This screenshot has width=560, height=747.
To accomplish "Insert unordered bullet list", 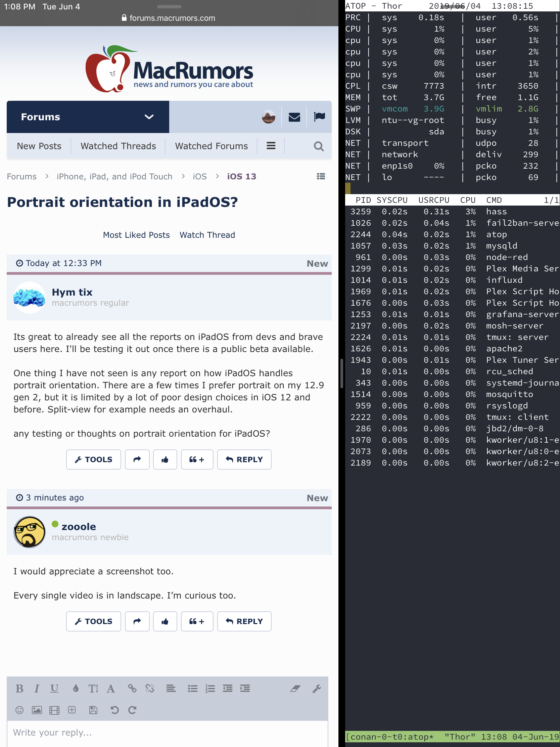I will (192, 689).
